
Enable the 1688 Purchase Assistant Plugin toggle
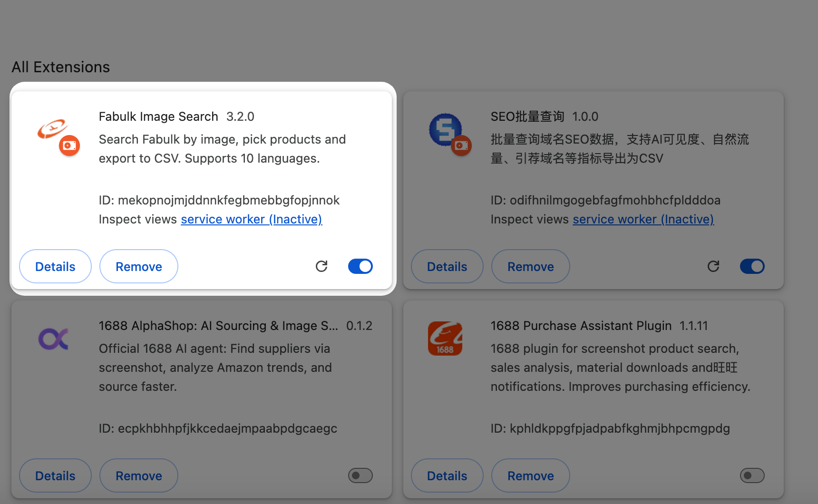[x=752, y=475]
